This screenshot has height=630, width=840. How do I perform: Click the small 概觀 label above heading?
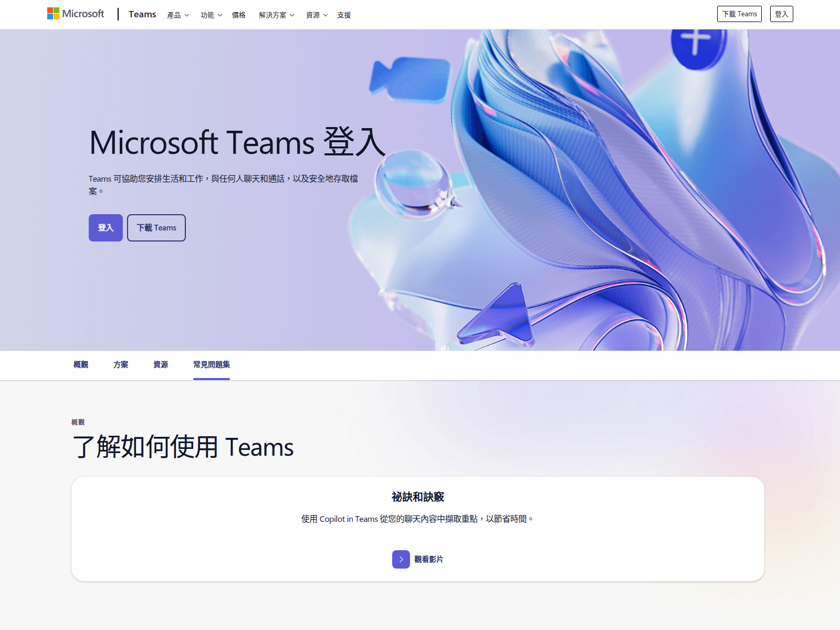[78, 422]
